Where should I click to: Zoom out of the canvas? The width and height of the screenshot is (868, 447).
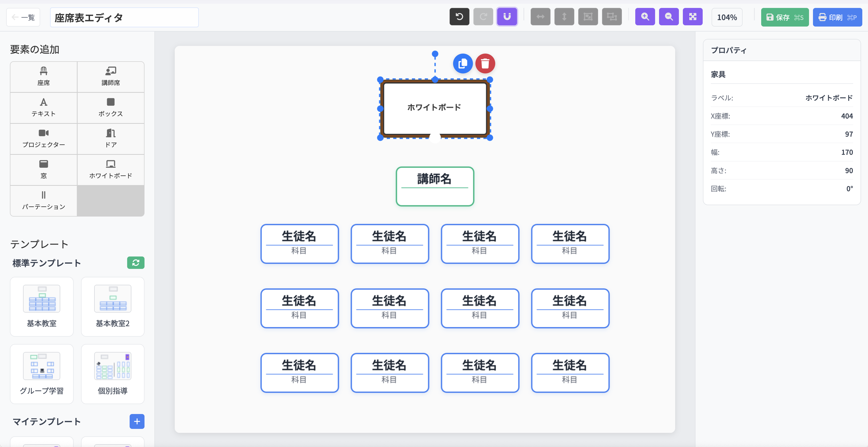click(x=669, y=17)
